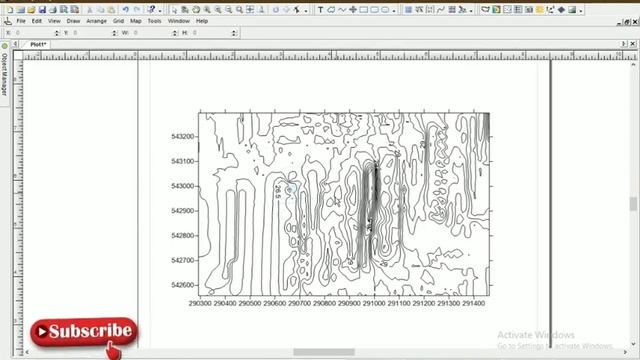Image resolution: width=640 pixels, height=360 pixels.
Task: Click the horizontal scrollbar thumb
Action: [x=324, y=352]
